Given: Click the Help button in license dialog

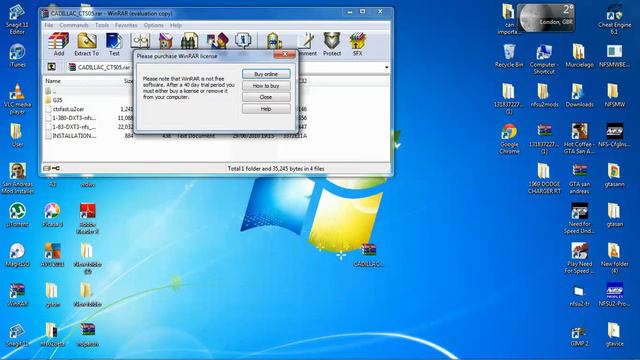Looking at the screenshot, I should click(x=266, y=109).
